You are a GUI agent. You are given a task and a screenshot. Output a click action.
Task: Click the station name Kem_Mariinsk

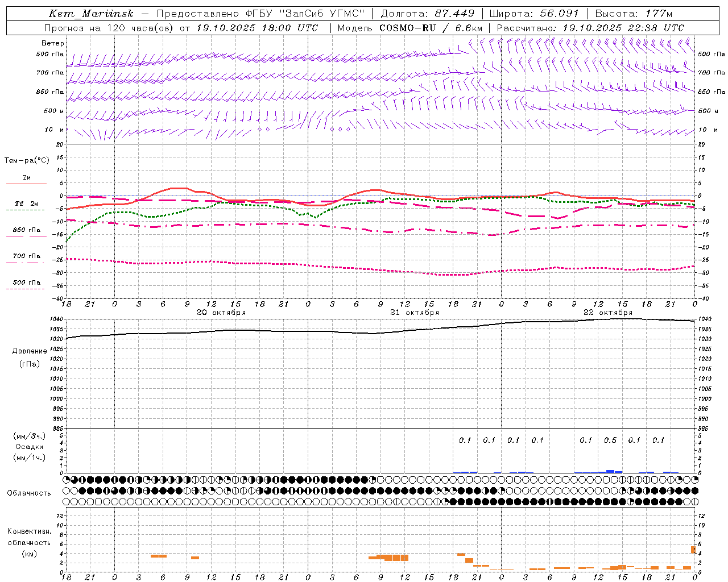click(90, 14)
